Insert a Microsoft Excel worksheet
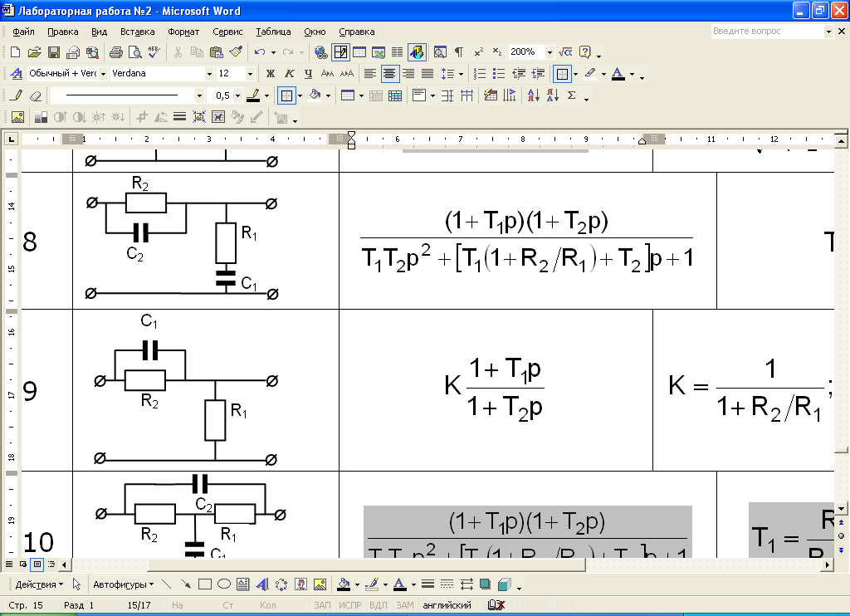Viewport: 850px width, 616px height. point(379,52)
